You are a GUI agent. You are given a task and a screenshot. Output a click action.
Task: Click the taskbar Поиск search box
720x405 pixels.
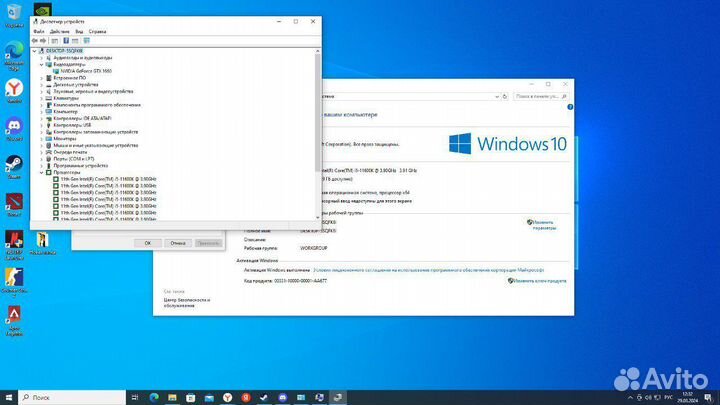72,398
